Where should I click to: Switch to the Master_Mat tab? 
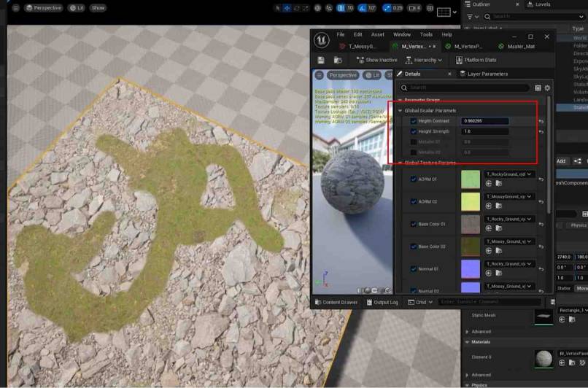click(517, 47)
